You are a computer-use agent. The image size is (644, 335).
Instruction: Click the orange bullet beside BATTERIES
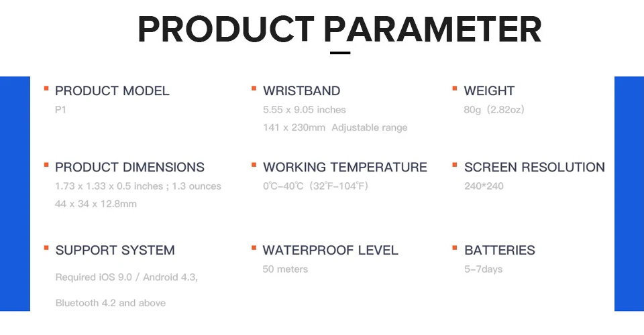pos(455,248)
